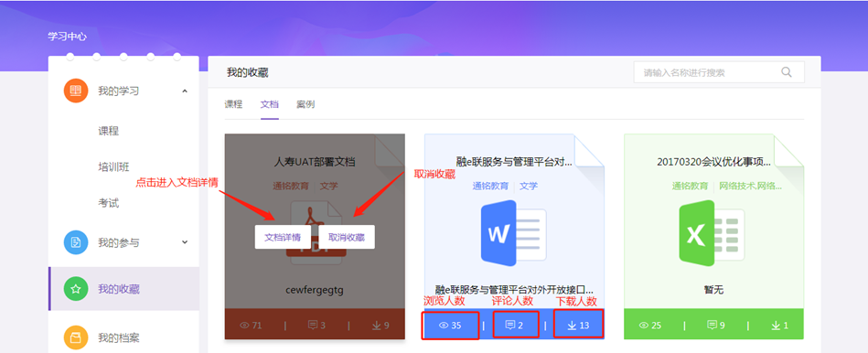Viewport: 868px width, 353px height.
Task: Collapse the 我的学习 section chevron
Action: [x=185, y=91]
